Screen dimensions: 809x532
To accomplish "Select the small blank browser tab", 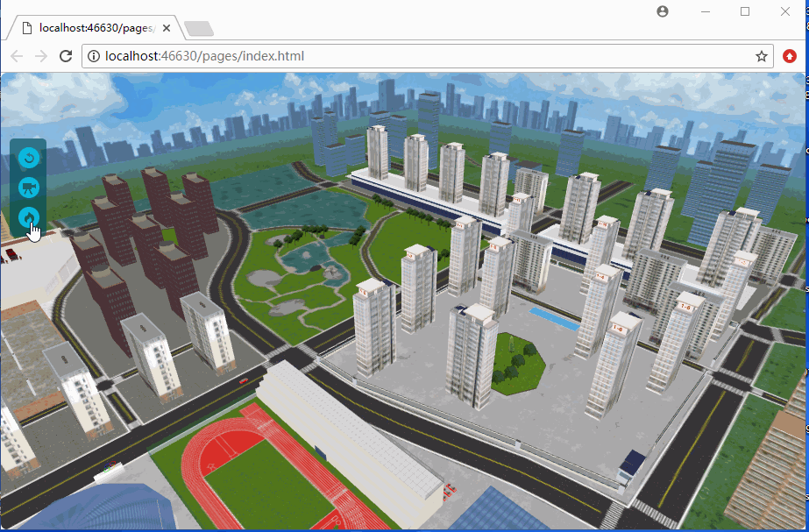I will coord(200,27).
